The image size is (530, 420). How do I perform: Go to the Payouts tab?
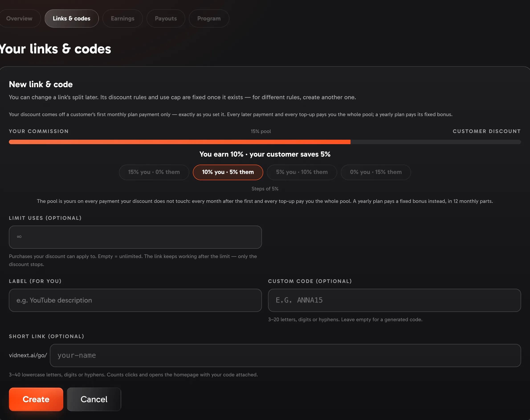[x=166, y=18]
